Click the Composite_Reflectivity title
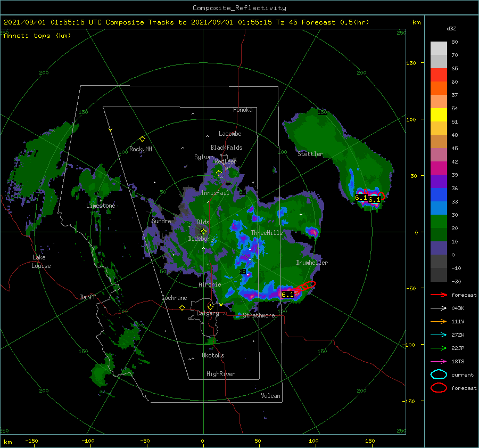479x448 pixels. (240, 8)
